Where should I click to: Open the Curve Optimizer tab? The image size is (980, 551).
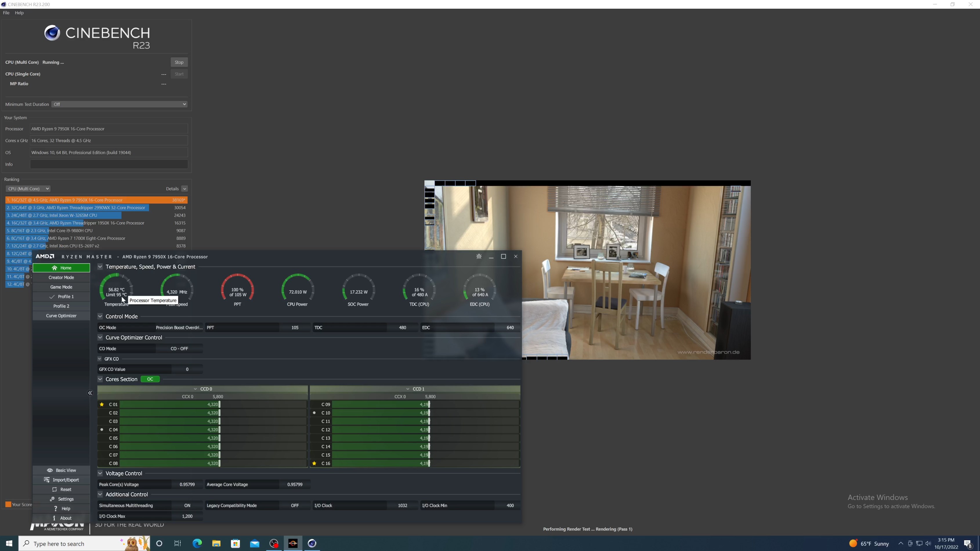point(61,316)
